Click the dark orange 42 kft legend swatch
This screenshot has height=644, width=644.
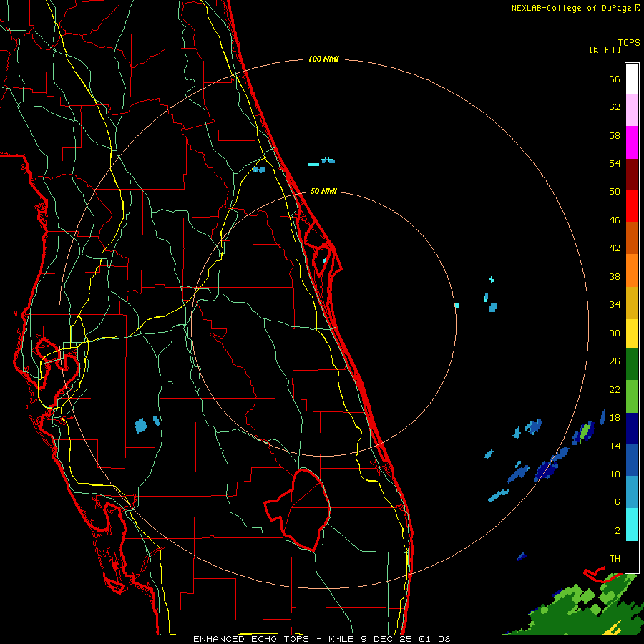coord(632,238)
